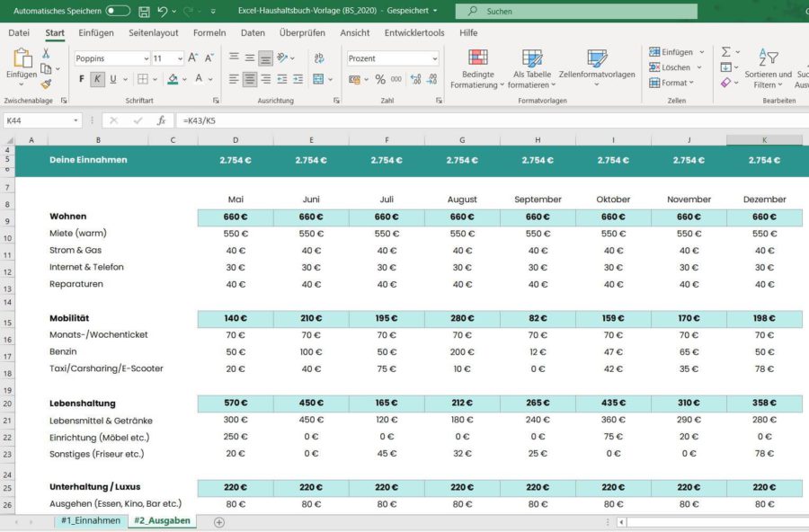This screenshot has width=809, height=532.
Task: Align text to top of cell
Action: 234,58
